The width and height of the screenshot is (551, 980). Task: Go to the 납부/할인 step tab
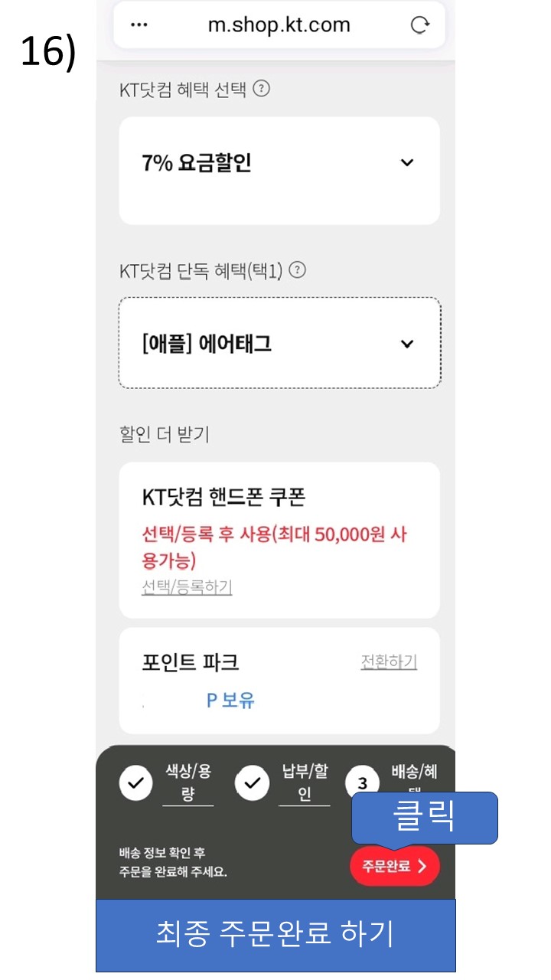click(305, 782)
